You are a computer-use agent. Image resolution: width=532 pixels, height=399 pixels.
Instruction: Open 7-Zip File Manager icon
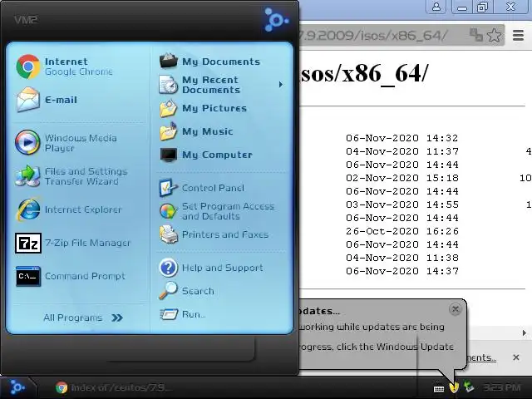(27, 243)
